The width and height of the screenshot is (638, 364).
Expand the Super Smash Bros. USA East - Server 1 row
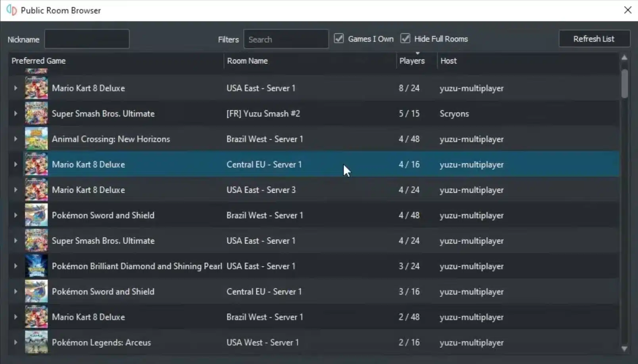15,240
